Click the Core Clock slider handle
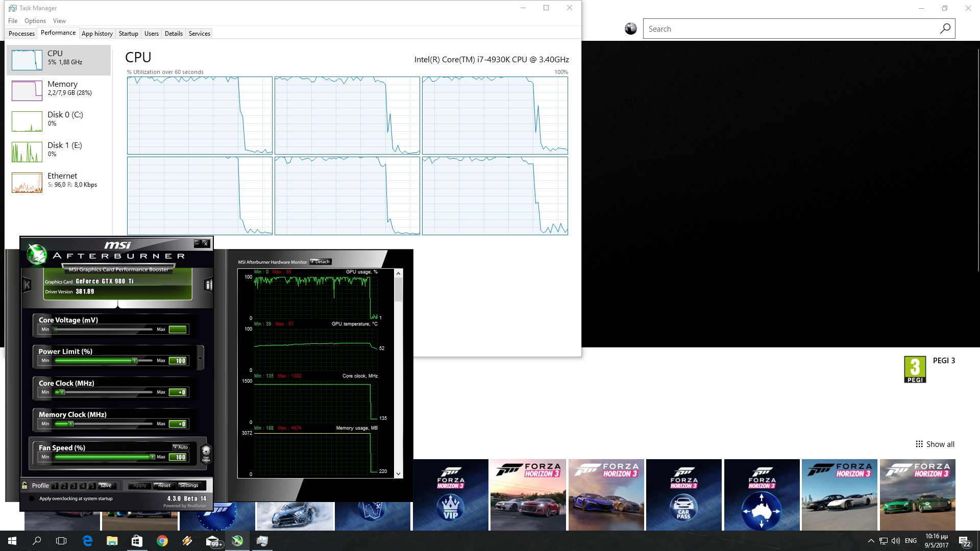Viewport: 980px width, 551px height. click(62, 392)
